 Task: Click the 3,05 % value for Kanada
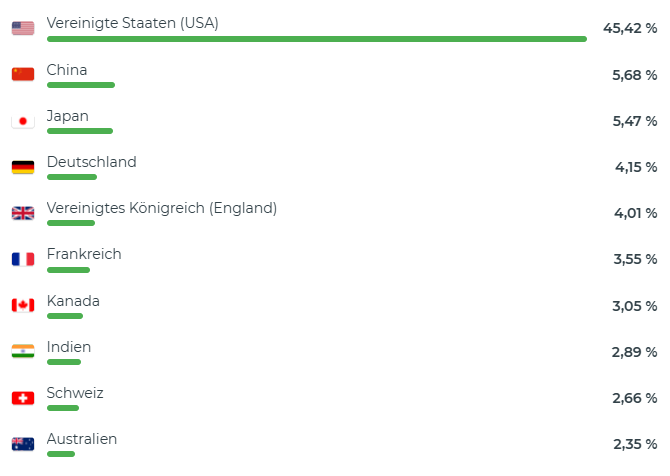tap(635, 306)
